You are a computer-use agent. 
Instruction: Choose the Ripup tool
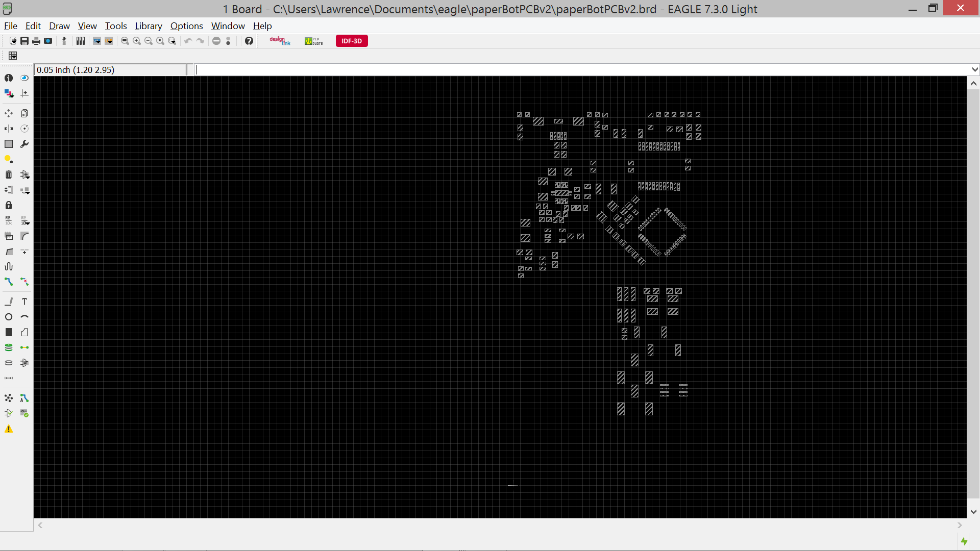24,282
